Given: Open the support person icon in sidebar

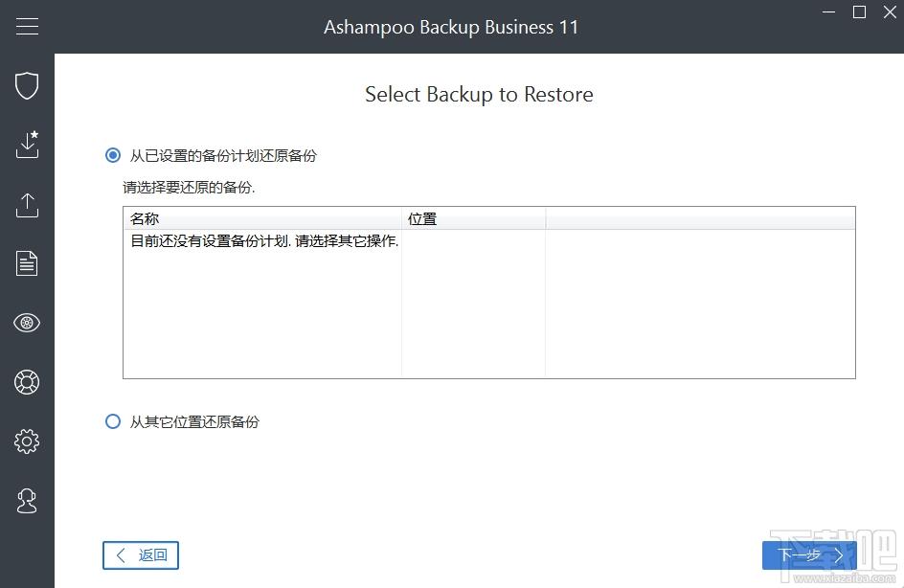Looking at the screenshot, I should click(27, 501).
